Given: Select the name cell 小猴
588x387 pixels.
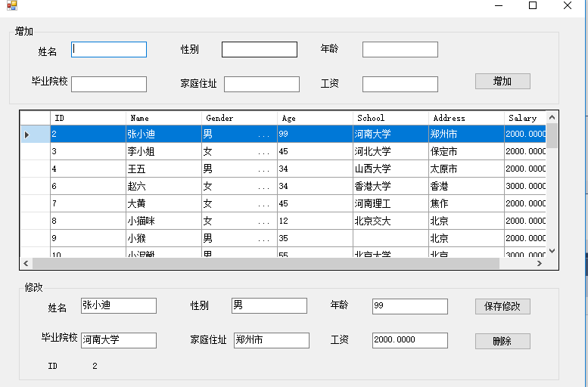Looking at the screenshot, I should coord(164,238).
